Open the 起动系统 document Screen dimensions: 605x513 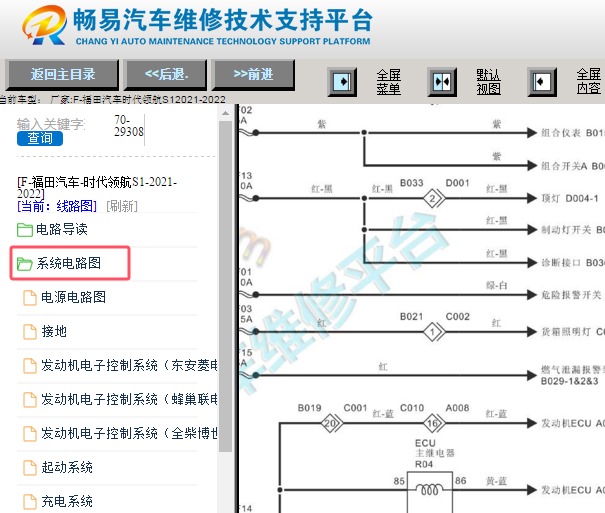pos(67,467)
